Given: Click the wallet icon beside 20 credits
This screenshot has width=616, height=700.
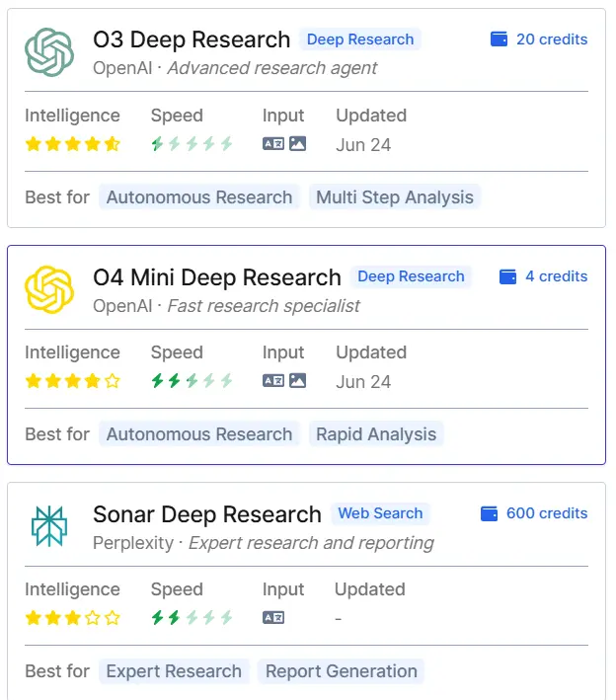Looking at the screenshot, I should click(x=499, y=39).
